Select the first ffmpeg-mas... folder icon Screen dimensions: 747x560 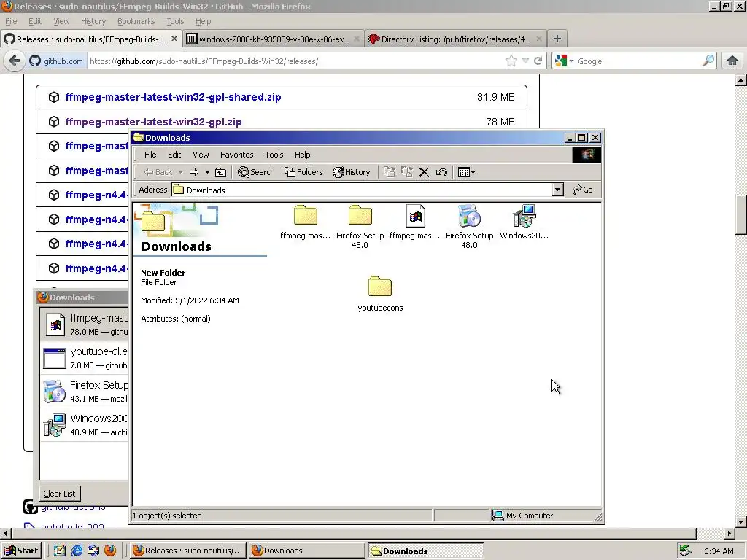tap(306, 215)
